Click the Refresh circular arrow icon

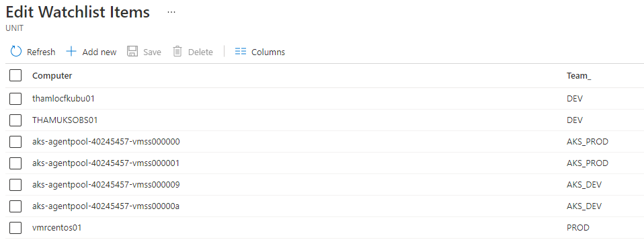point(15,51)
